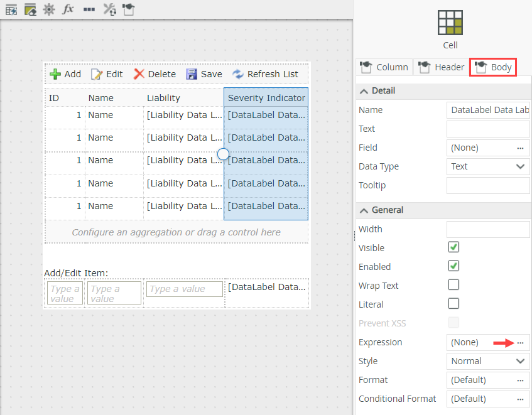532x415 pixels.
Task: Switch to the Column tab
Action: coord(384,67)
